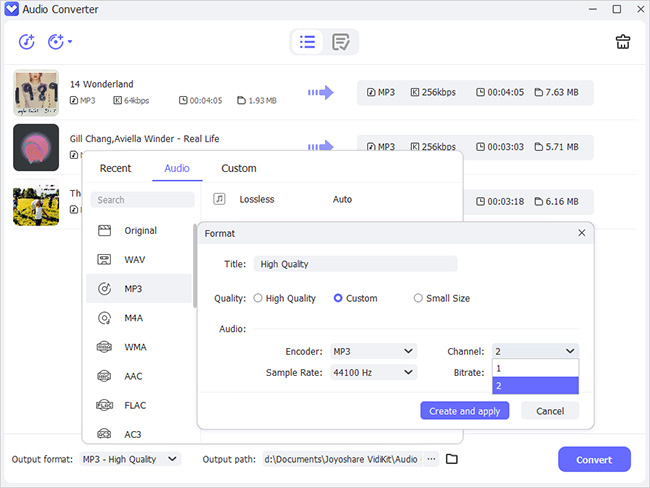
Task: Click the trash bin clear-all icon
Action: pyautogui.click(x=622, y=42)
